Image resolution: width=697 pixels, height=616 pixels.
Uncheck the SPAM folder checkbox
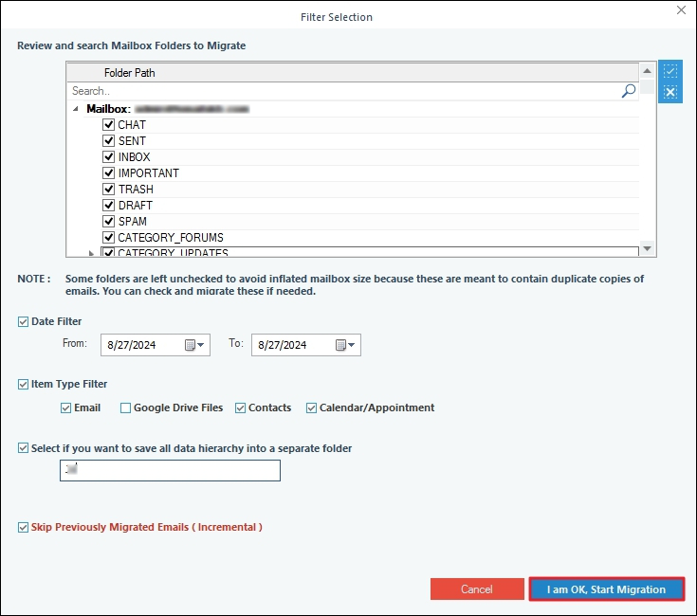(x=108, y=221)
